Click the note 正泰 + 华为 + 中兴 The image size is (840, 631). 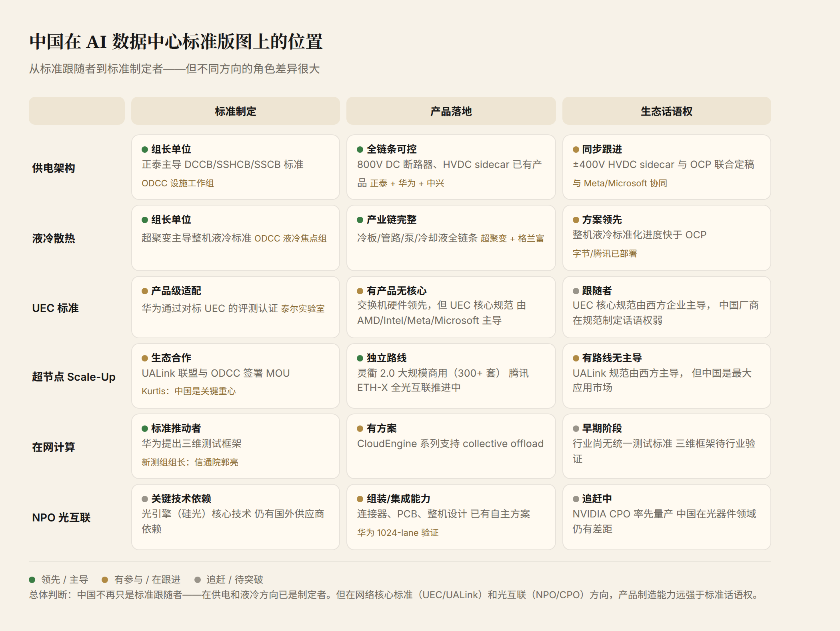[x=407, y=183]
